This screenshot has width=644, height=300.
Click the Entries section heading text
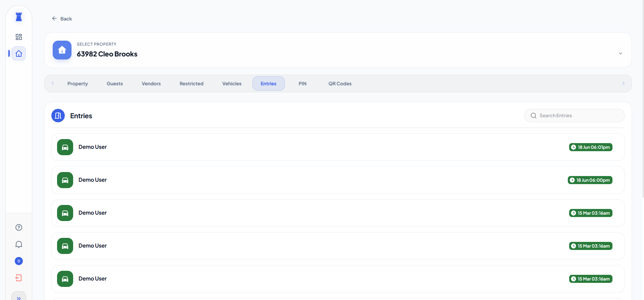pos(81,116)
